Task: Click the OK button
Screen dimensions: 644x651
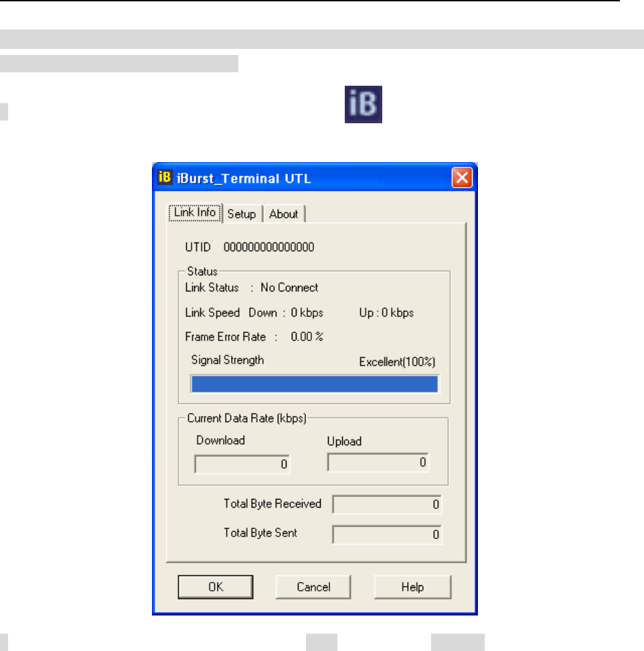Action: [x=216, y=587]
